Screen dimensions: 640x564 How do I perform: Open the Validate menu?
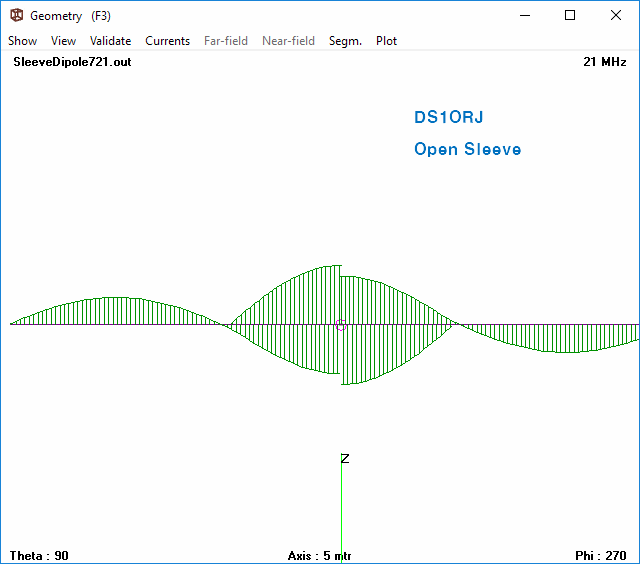(x=110, y=41)
